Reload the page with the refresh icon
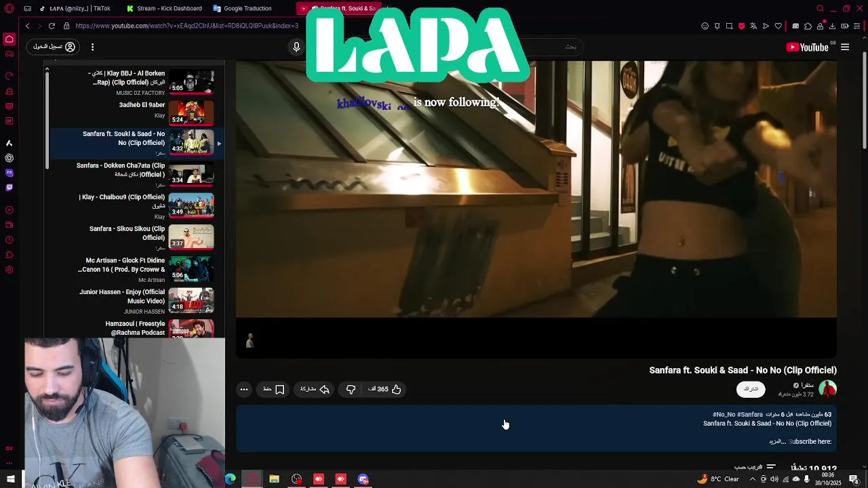 (x=52, y=26)
